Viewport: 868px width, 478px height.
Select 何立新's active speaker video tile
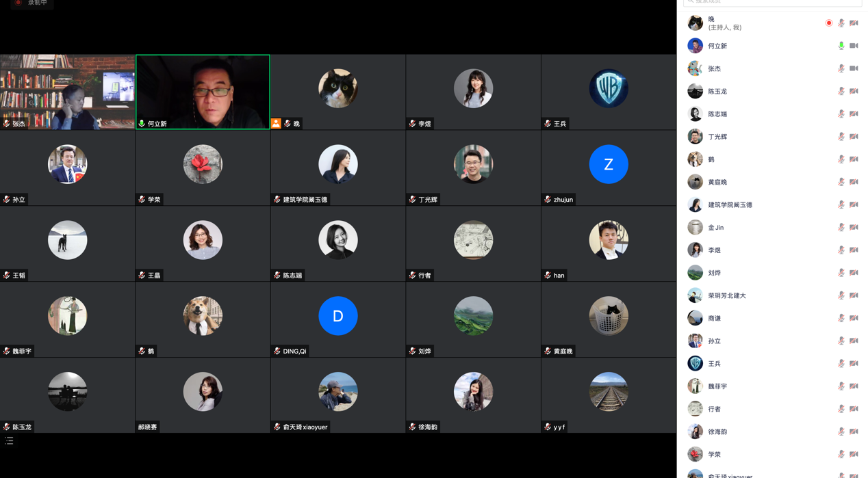(x=203, y=92)
